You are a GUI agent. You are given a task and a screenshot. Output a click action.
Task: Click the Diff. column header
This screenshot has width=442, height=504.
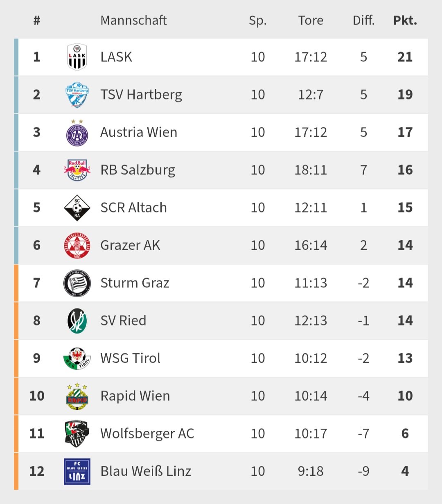point(363,20)
